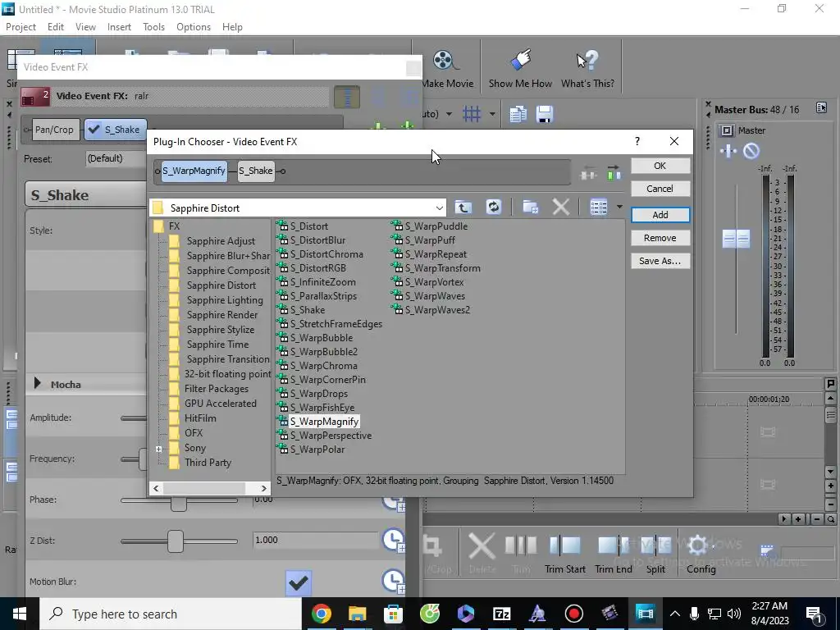The height and width of the screenshot is (630, 840).
Task: Click the Split tool icon
Action: click(x=655, y=546)
